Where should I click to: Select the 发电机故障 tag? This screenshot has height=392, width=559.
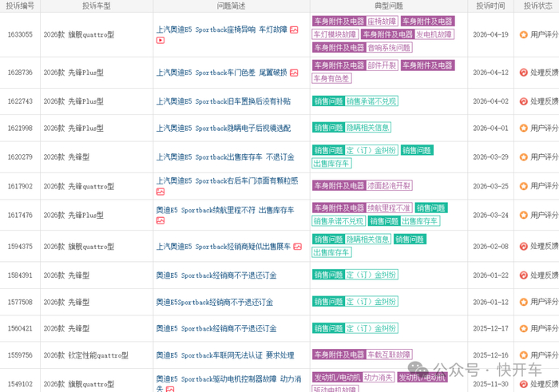pos(434,34)
